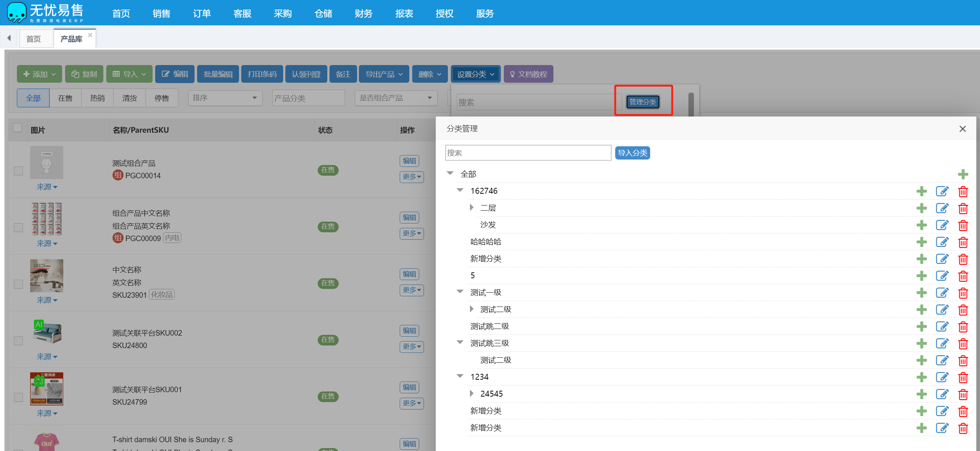Edit the 哈哈哈哈 category
This screenshot has width=980, height=451.
[x=942, y=242]
